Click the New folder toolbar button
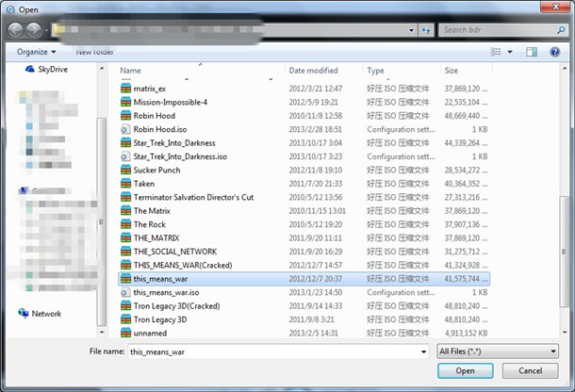This screenshot has width=575, height=392. coord(94,52)
